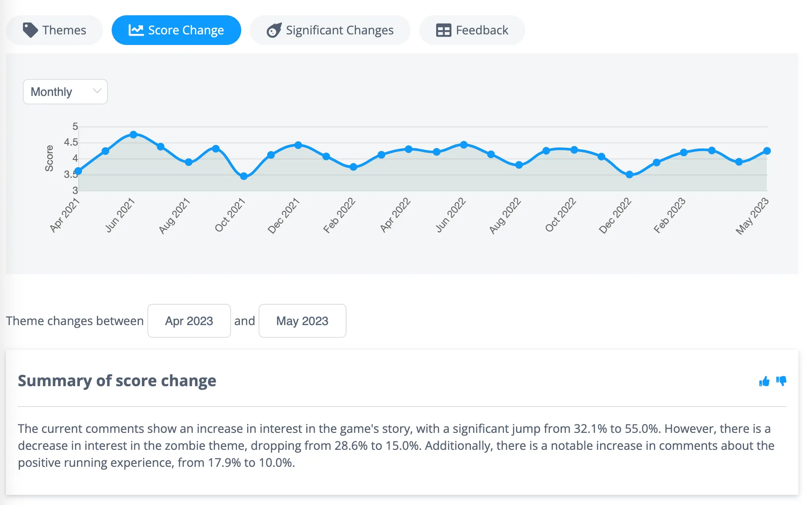
Task: Click the thumbs up feedback icon
Action: tap(764, 381)
